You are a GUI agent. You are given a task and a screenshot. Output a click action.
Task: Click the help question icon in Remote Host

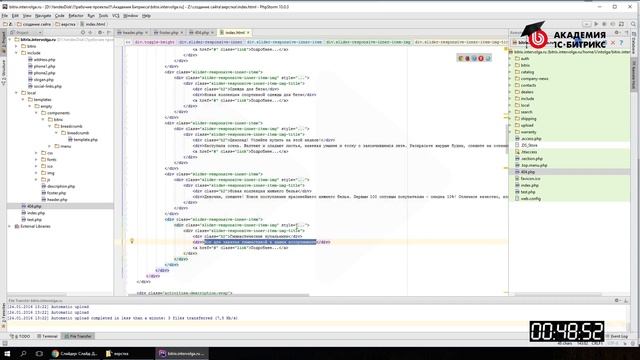(x=621, y=42)
